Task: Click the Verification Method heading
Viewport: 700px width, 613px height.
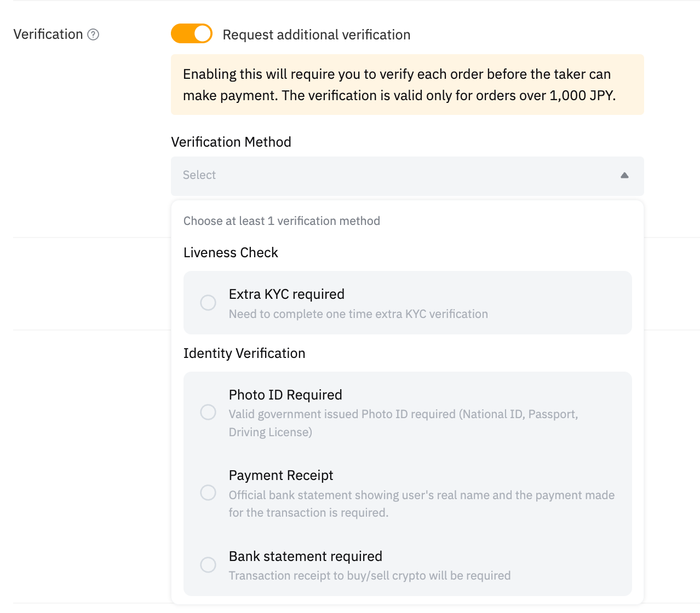Action: [231, 142]
